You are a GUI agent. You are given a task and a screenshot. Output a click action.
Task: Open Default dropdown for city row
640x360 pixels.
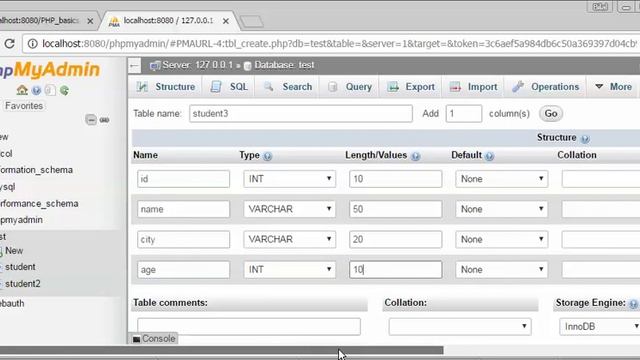502,239
